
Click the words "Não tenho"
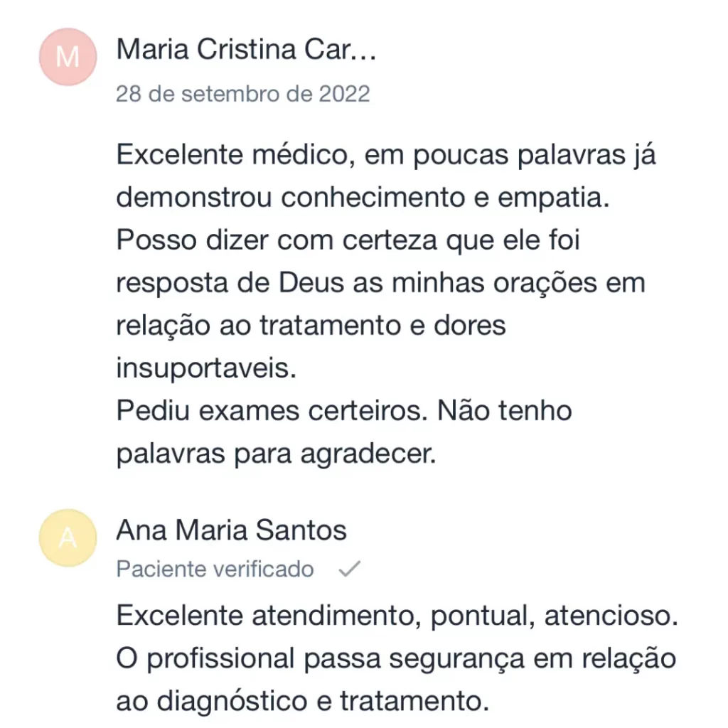(505, 411)
